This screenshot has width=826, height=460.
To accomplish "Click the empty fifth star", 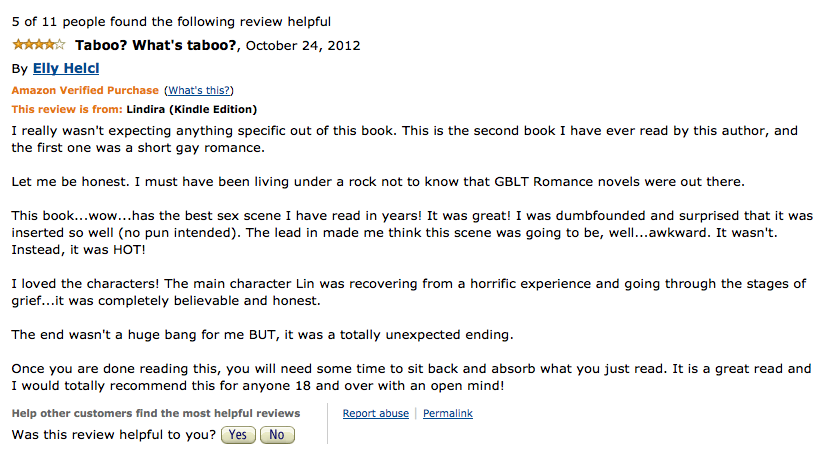I will (x=61, y=44).
